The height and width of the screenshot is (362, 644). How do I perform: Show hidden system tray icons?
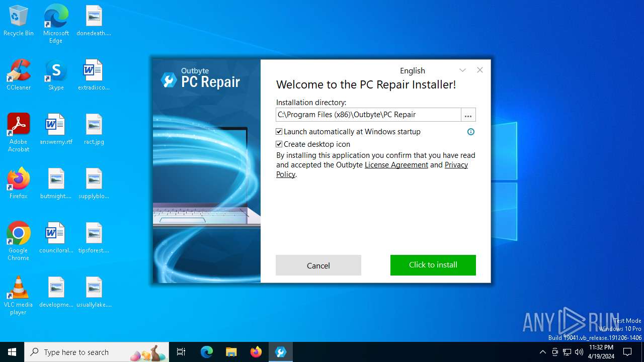(542, 352)
